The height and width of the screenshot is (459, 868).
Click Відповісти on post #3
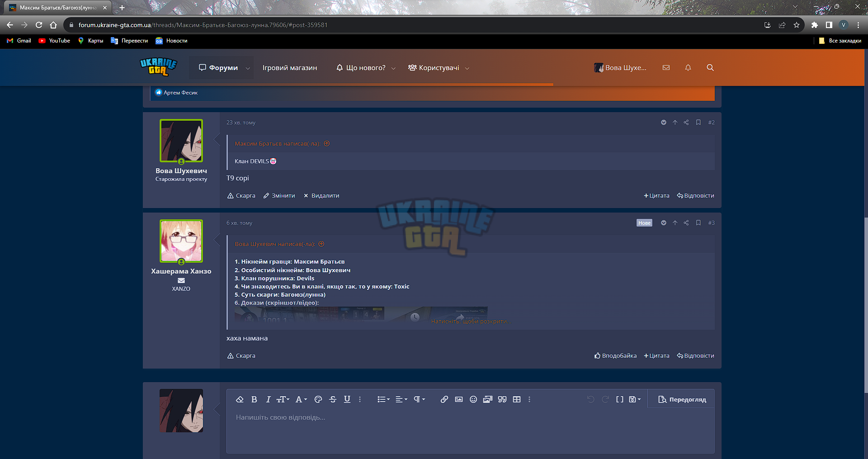[695, 356]
